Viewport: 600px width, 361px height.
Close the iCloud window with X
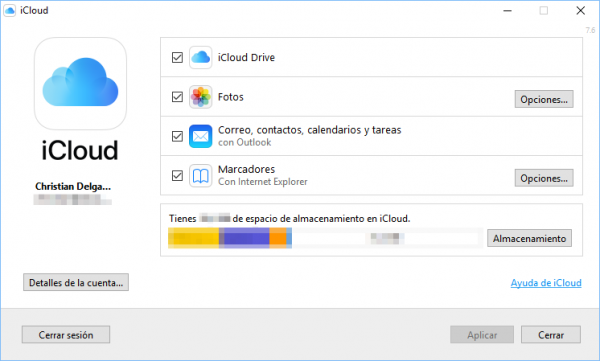tap(580, 11)
